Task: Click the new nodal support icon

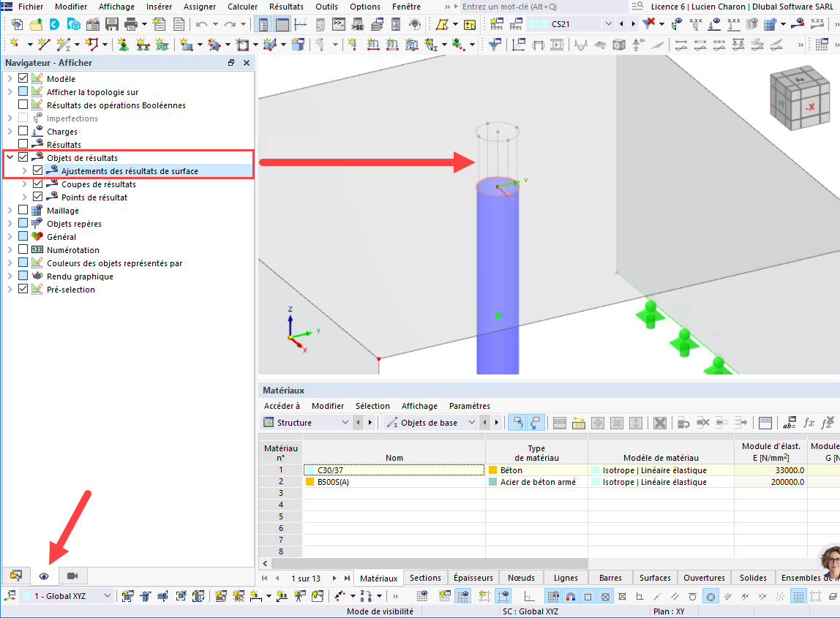Action: (123, 45)
